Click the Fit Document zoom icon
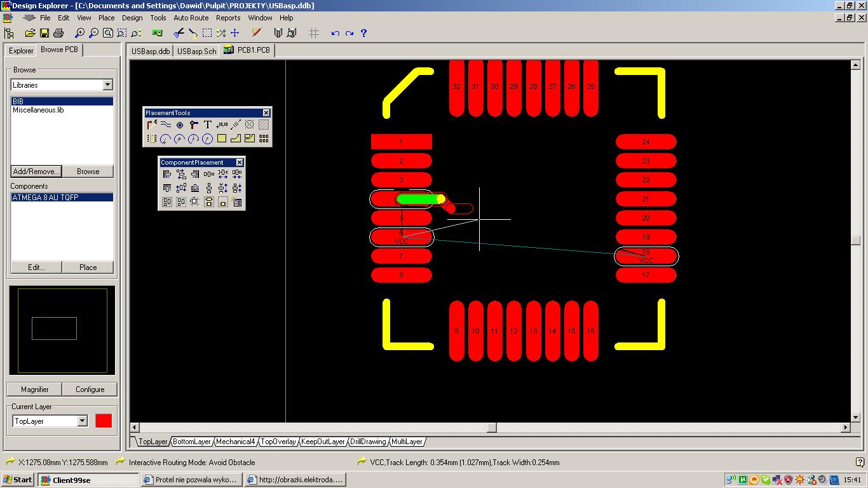This screenshot has width=868, height=488. tap(108, 33)
